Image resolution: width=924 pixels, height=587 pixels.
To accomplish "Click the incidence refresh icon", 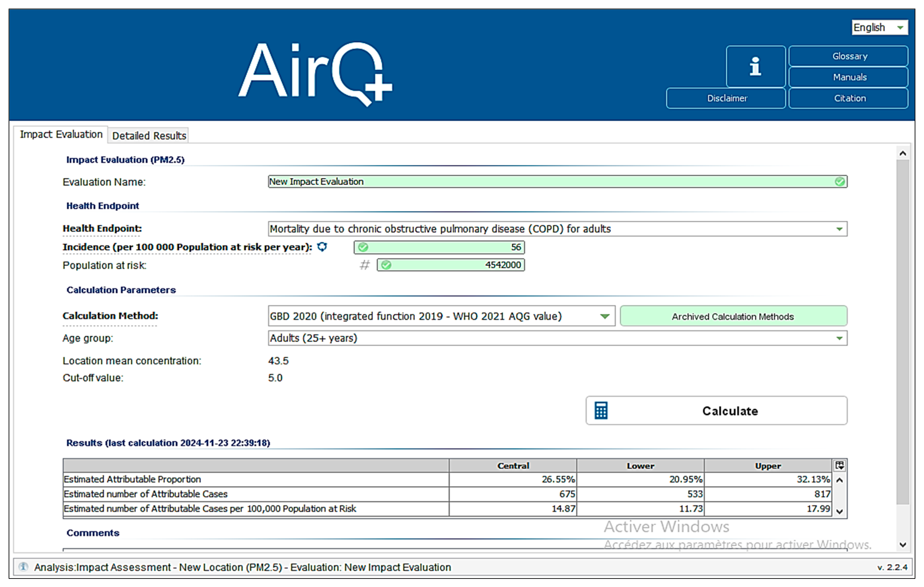I will click(x=322, y=247).
